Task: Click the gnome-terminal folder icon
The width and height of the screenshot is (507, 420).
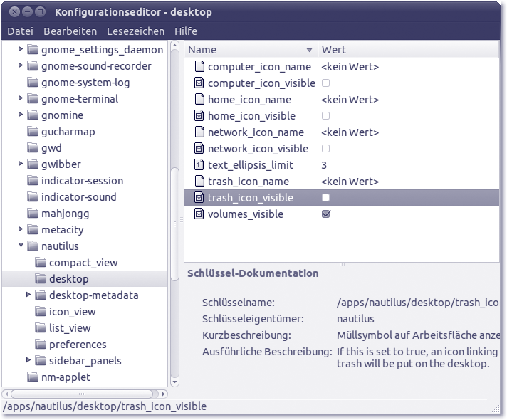Action: click(x=32, y=99)
